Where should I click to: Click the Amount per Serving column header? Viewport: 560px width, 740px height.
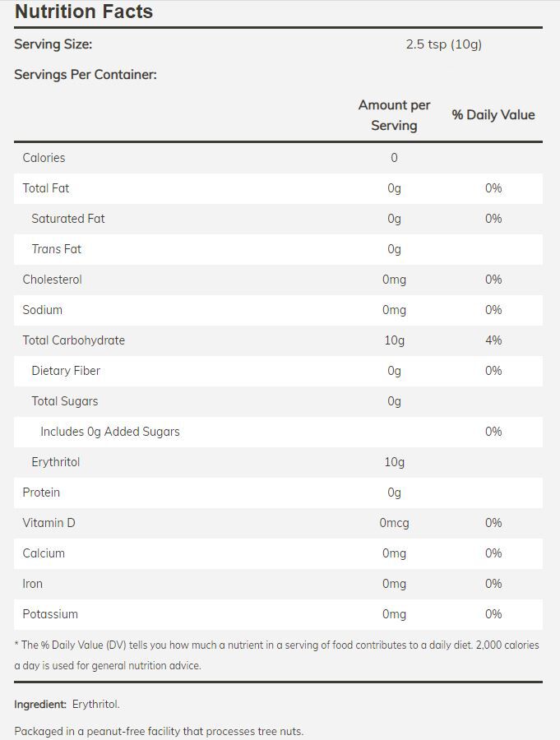click(x=394, y=115)
